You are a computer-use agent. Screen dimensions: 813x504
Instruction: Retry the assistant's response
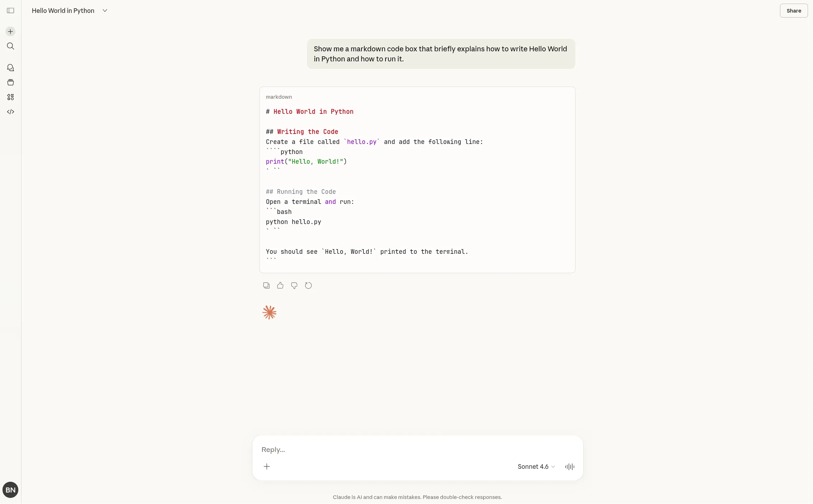tap(308, 285)
